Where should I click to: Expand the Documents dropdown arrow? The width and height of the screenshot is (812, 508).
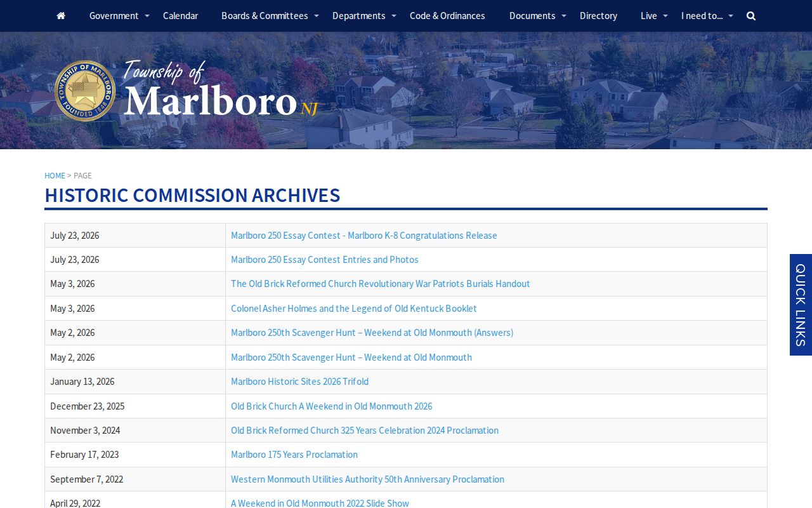(563, 16)
